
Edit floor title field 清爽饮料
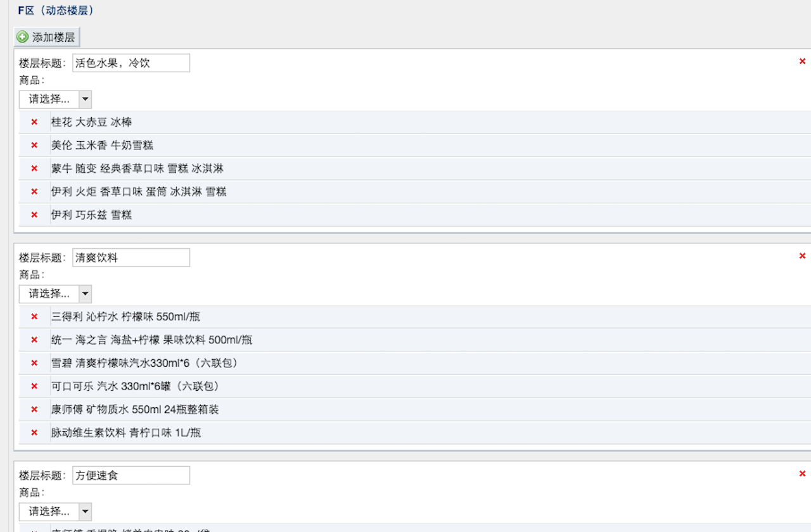pyautogui.click(x=131, y=258)
